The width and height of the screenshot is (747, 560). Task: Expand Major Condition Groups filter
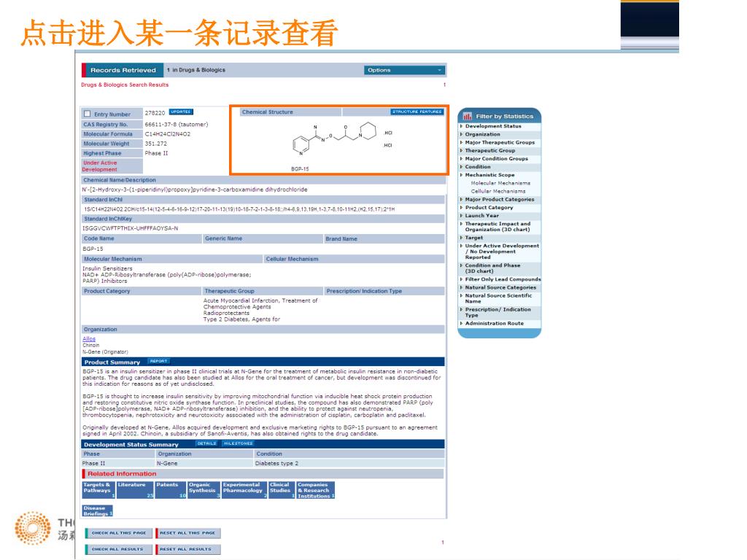click(496, 158)
